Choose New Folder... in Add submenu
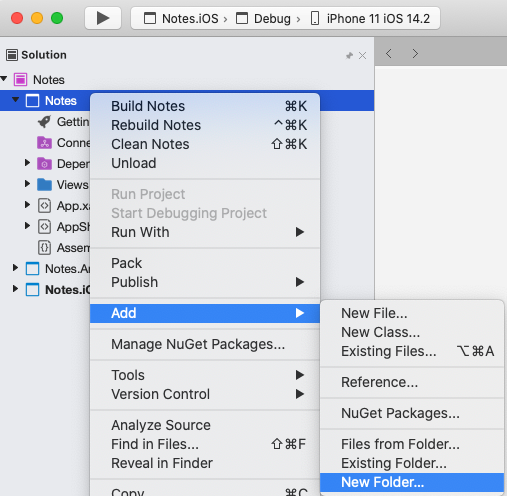Viewport: 507px width, 496px height. 412,482
